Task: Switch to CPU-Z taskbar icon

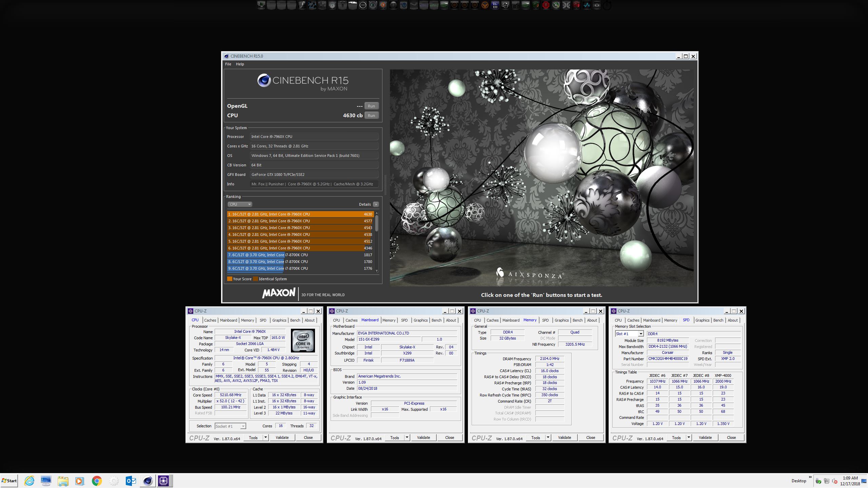Action: coord(163,481)
